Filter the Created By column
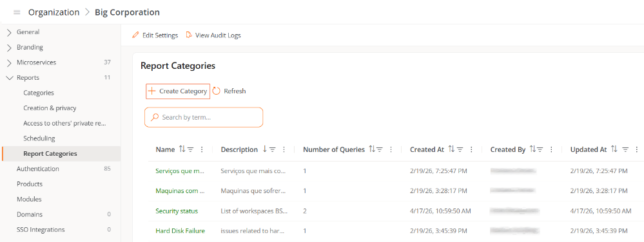The width and height of the screenshot is (644, 242). pyautogui.click(x=540, y=150)
